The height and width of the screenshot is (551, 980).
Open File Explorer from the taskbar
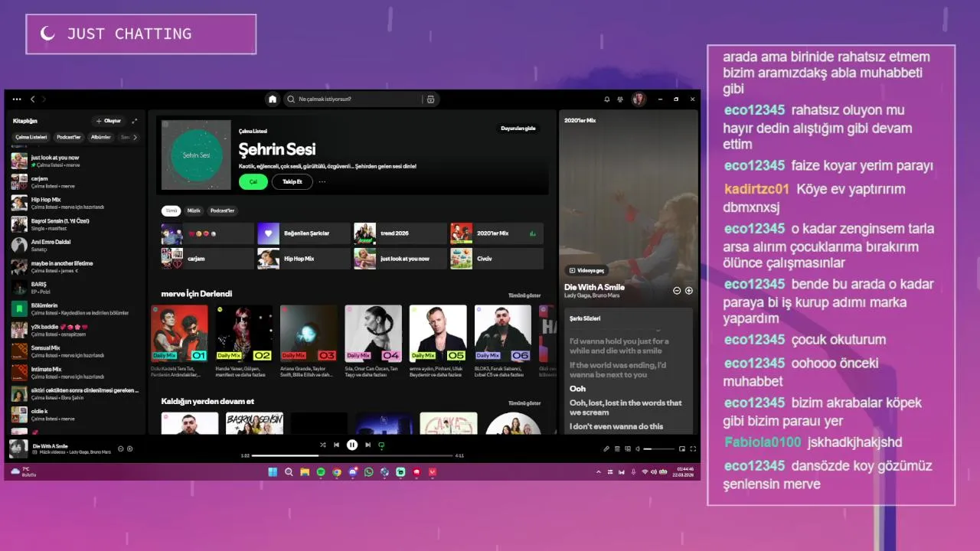pos(305,472)
